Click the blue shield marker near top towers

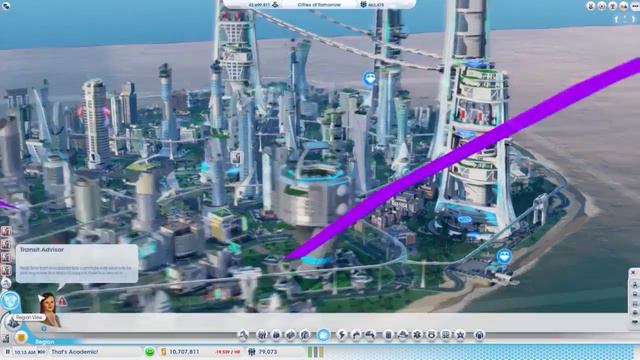pos(369,78)
